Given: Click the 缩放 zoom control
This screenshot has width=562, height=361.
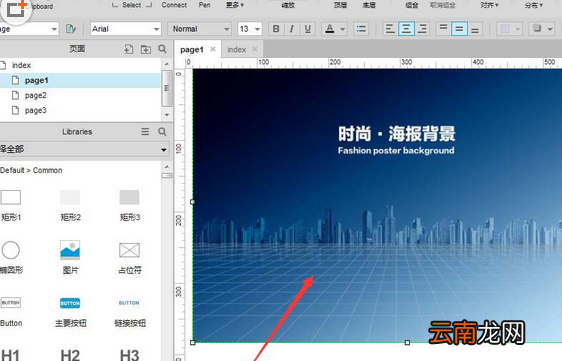Looking at the screenshot, I should (288, 5).
